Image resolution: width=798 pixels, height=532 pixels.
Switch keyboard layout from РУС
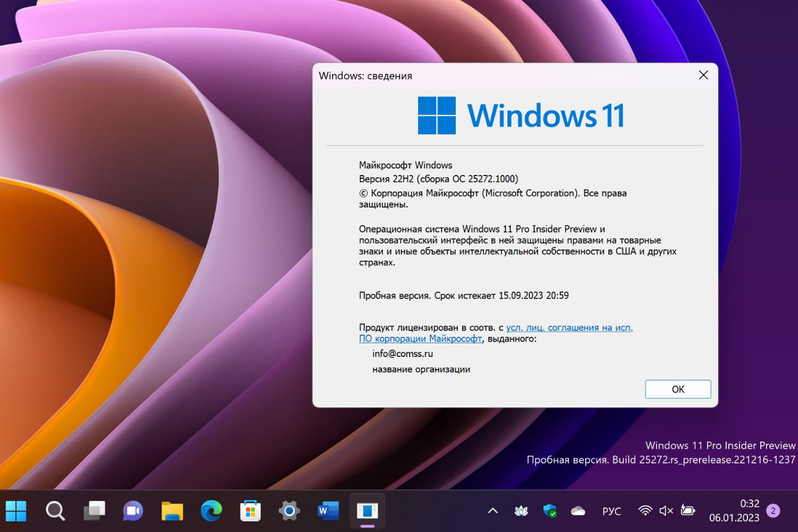coord(612,511)
